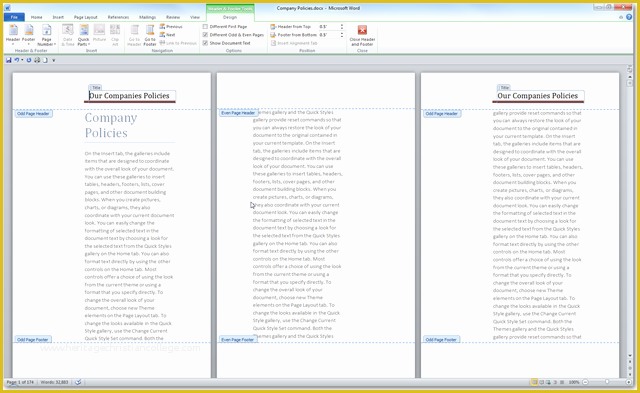Screen dimensions: 640x393
Task: Switch to Outline view
Action: tap(555, 382)
